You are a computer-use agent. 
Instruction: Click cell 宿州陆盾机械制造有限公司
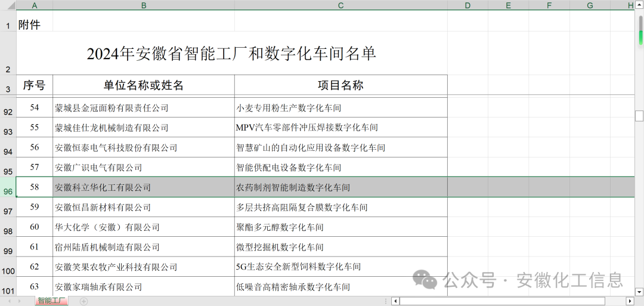[144, 247]
